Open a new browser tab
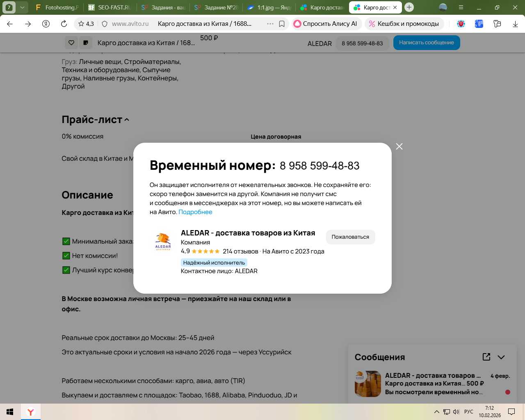 click(x=409, y=7)
